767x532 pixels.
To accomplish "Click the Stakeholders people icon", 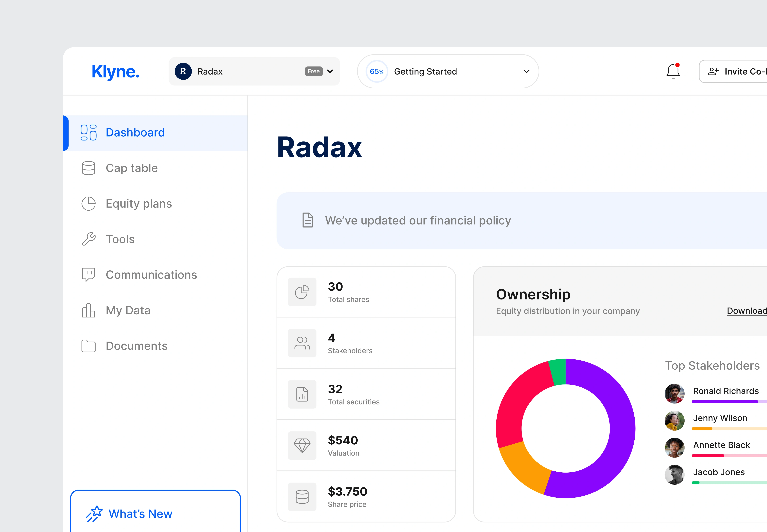I will pos(302,343).
